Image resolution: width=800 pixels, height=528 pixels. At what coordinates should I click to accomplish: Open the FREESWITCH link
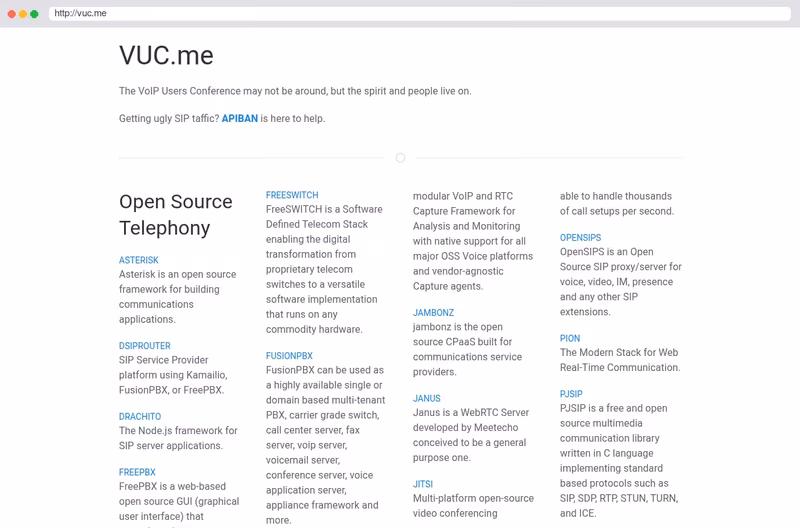[x=292, y=195]
